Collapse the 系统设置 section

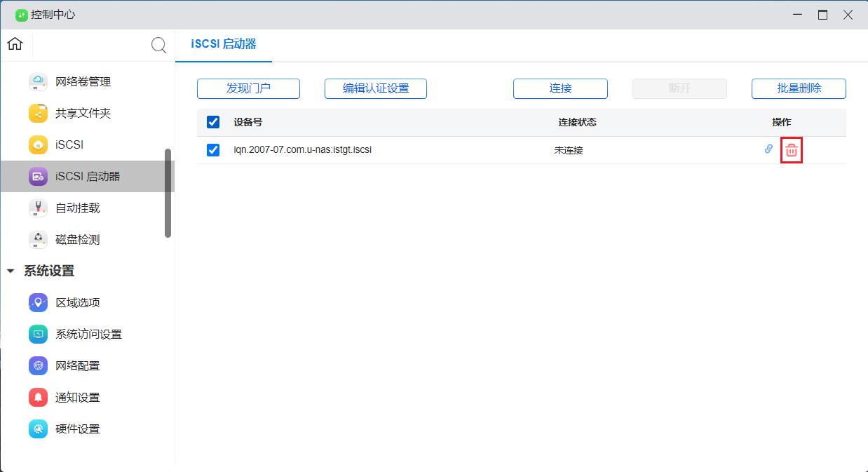10,271
